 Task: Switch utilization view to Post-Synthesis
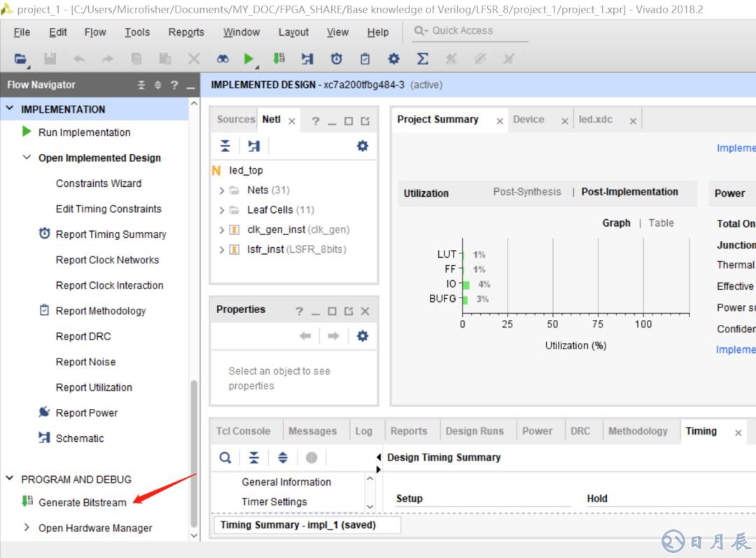pos(526,192)
